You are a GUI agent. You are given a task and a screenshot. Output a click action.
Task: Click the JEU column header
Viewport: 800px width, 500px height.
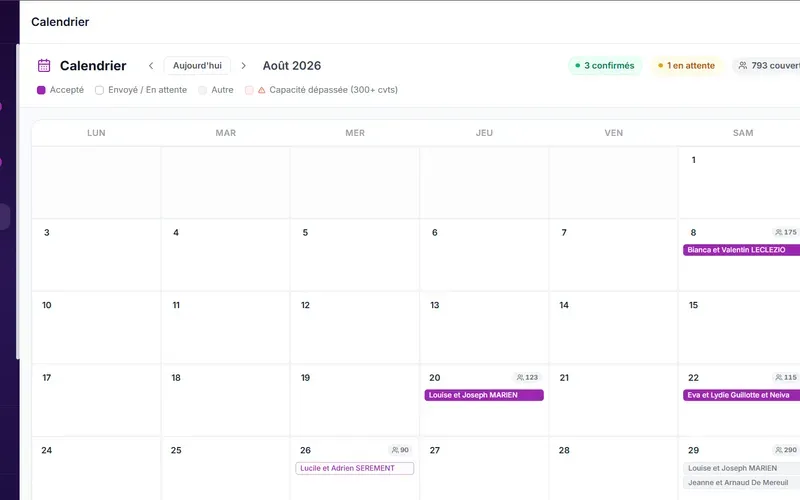point(484,133)
